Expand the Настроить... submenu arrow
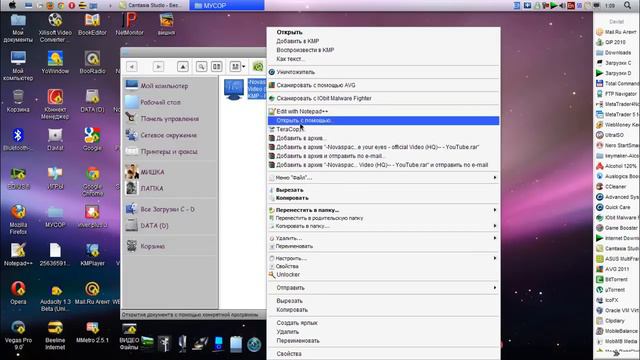Viewport: 640px width, 360px height. click(x=495, y=258)
